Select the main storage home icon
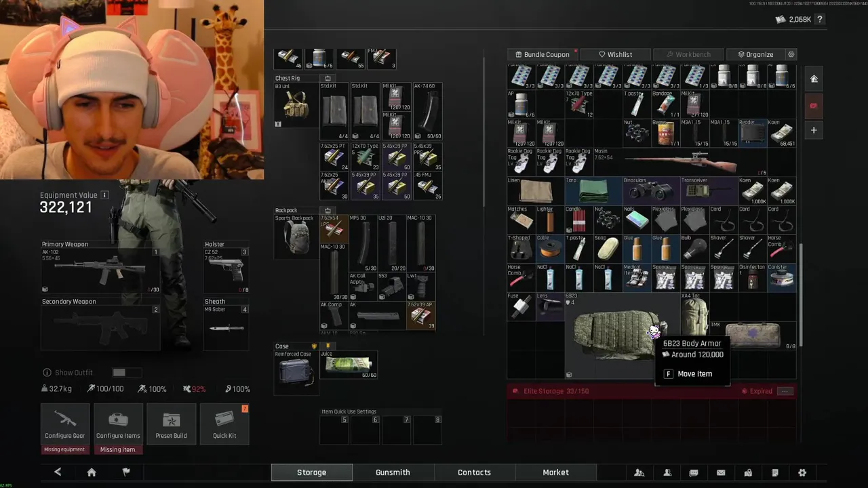Viewport: 868px width, 488px height. tap(814, 79)
